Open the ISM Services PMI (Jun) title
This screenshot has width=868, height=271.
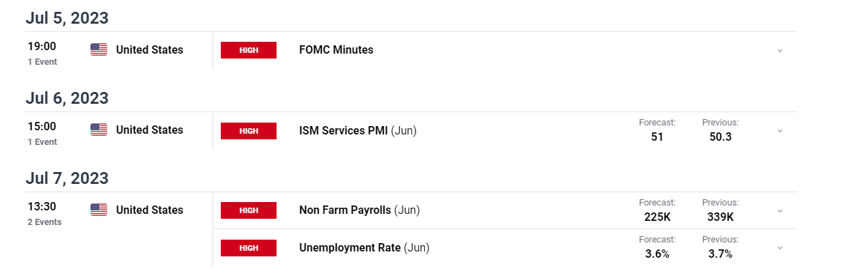click(358, 130)
